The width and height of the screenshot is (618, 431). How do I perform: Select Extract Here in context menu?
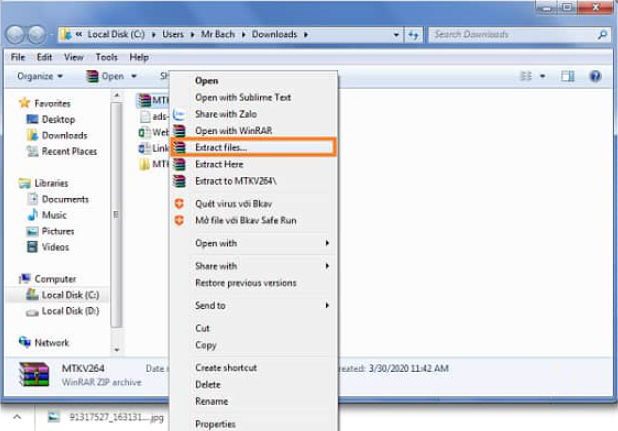253,164
